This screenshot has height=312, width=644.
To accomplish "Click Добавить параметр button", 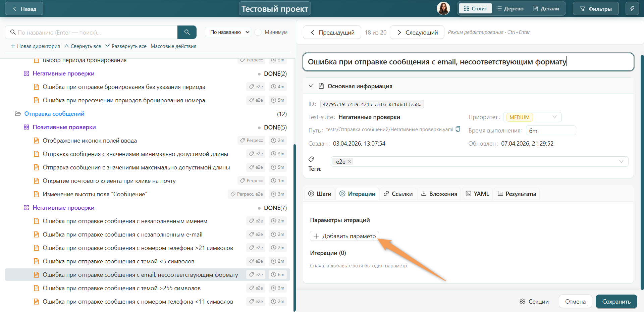I will tap(344, 236).
